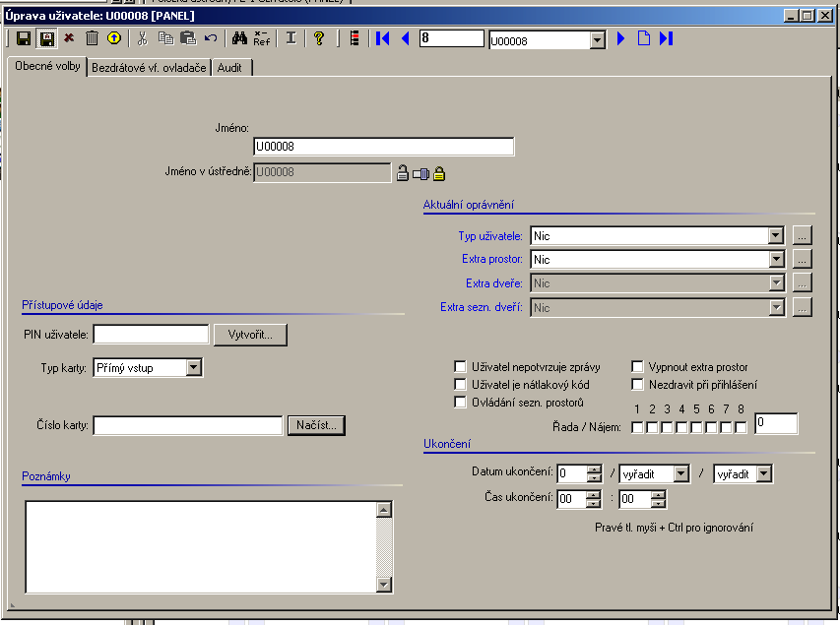Screen dimensions: 840x625
Task: Click the binoculars find icon
Action: coord(238,38)
